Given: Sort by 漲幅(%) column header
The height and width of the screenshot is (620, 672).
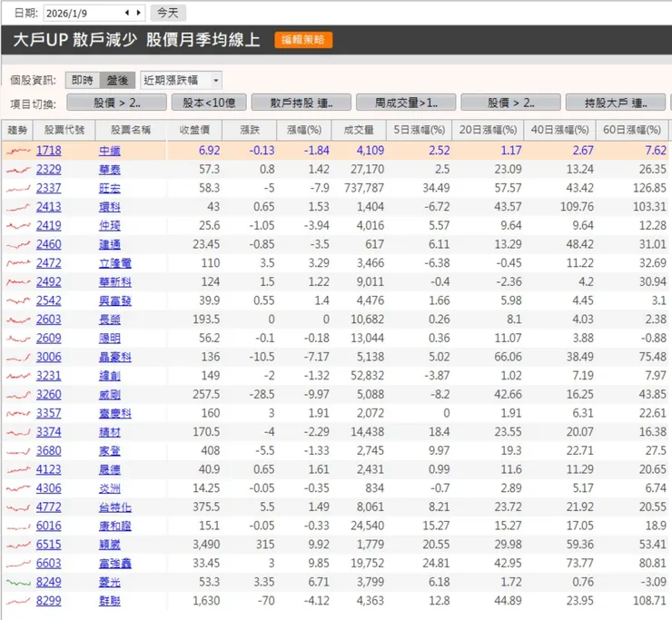Looking at the screenshot, I should pos(304,130).
